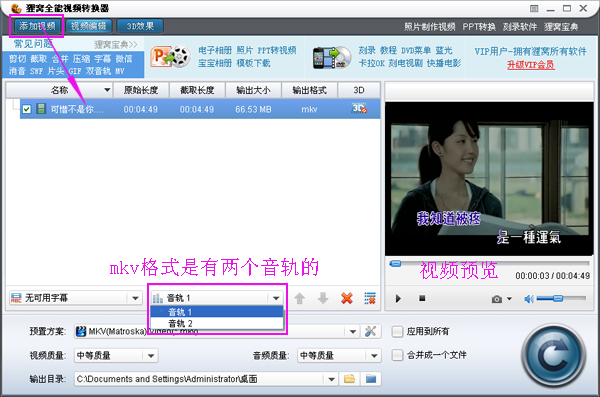Select 音轨 2 from the dropdown list
600x397 pixels.
tap(217, 323)
